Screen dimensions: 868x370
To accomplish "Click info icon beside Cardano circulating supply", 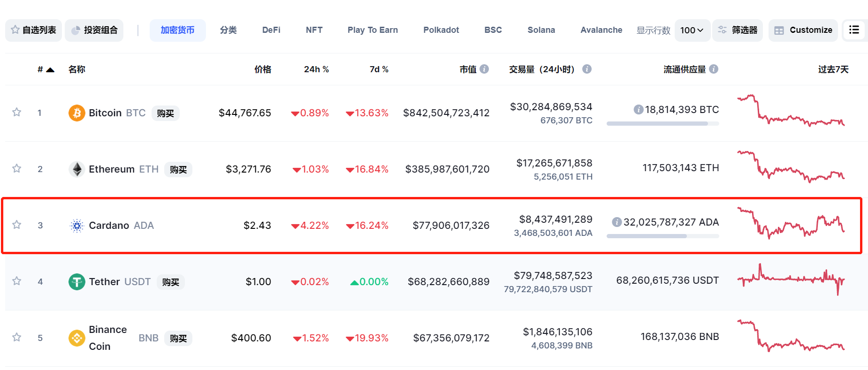I will [x=617, y=222].
